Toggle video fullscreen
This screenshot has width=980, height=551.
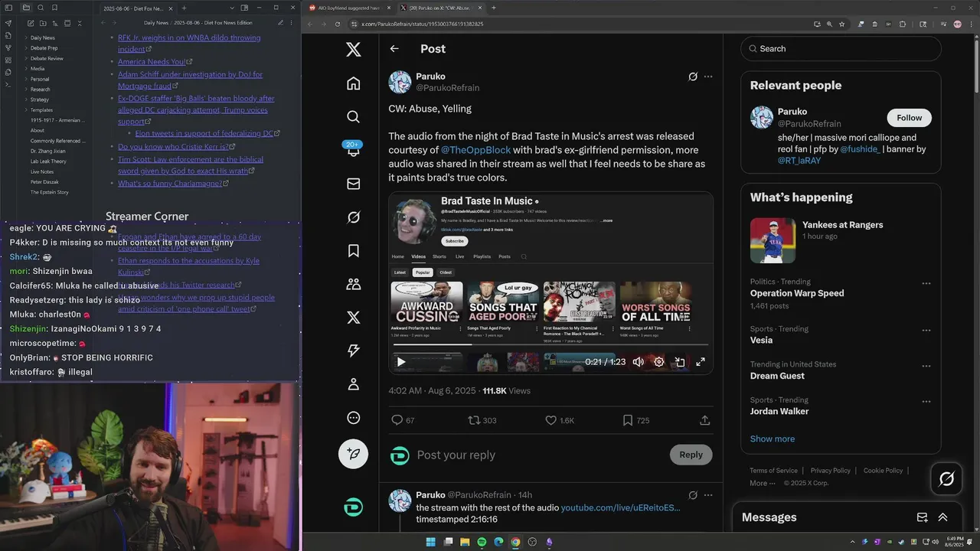701,362
